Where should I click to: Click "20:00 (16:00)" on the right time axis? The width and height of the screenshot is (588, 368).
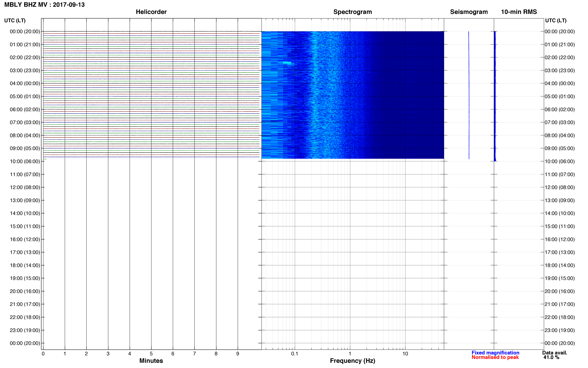[560, 291]
